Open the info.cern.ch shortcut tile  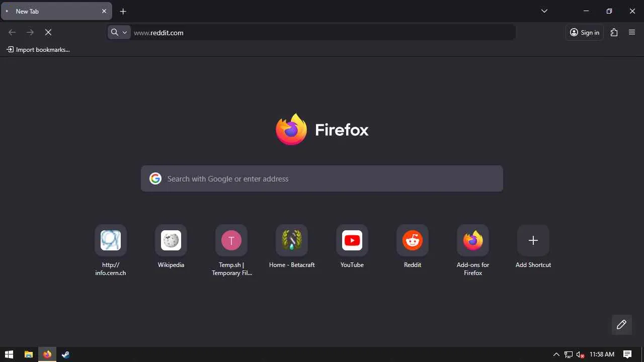111,240
